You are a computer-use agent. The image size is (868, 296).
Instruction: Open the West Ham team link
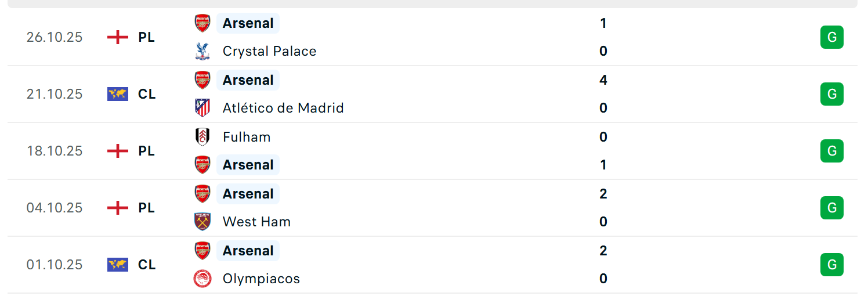coord(256,222)
